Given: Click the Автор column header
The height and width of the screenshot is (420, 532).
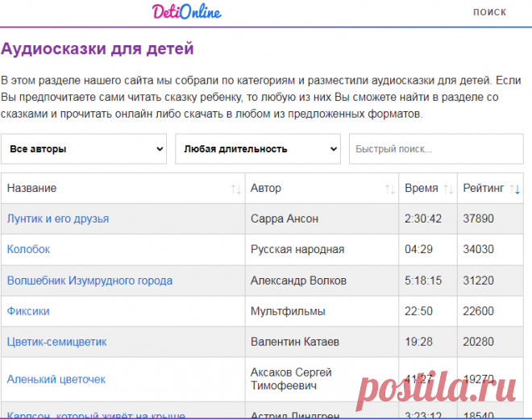Looking at the screenshot, I should pyautogui.click(x=322, y=189).
